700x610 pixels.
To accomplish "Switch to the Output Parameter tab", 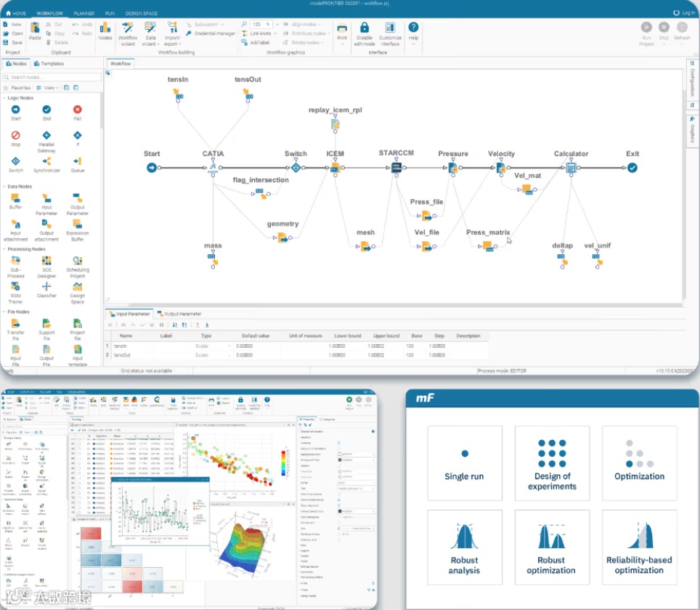I will (179, 314).
